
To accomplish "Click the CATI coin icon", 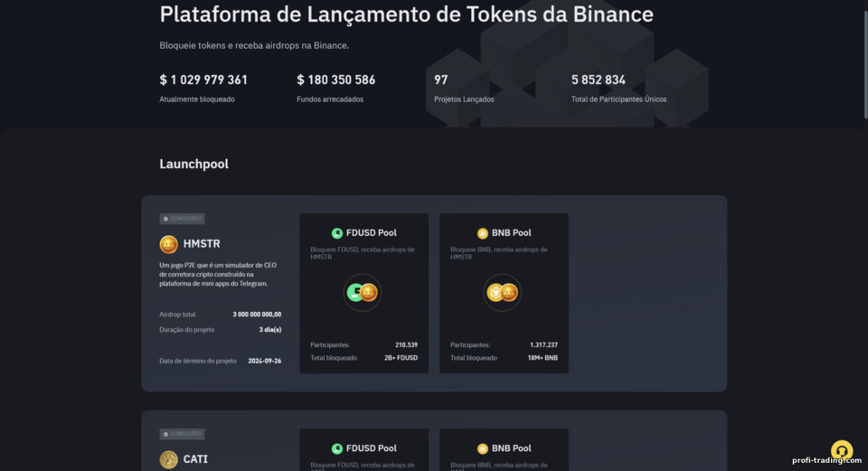I will coord(168,459).
